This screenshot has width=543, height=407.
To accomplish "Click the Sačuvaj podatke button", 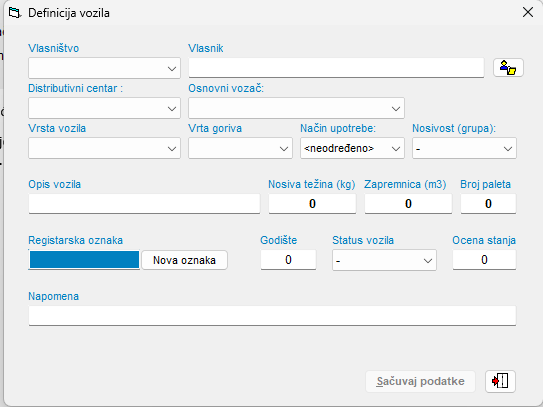I will point(420,381).
